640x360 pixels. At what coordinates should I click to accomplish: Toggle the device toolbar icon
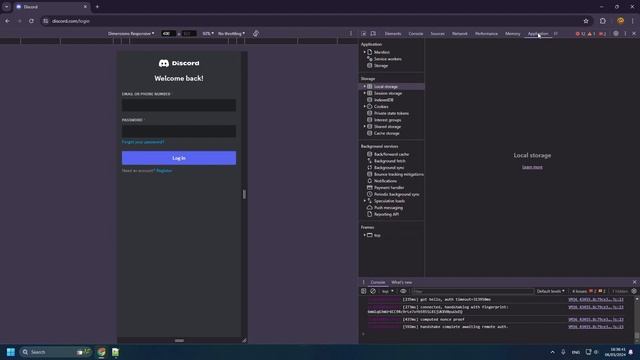pos(373,33)
